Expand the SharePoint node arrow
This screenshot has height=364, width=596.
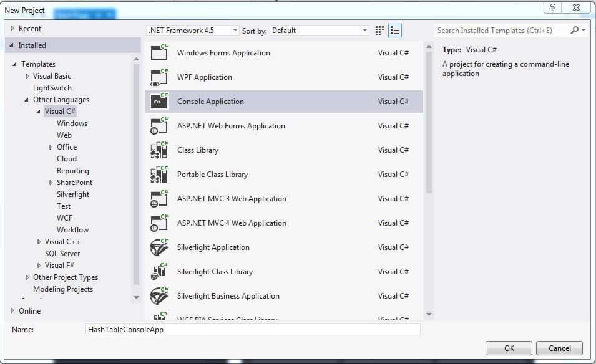51,183
